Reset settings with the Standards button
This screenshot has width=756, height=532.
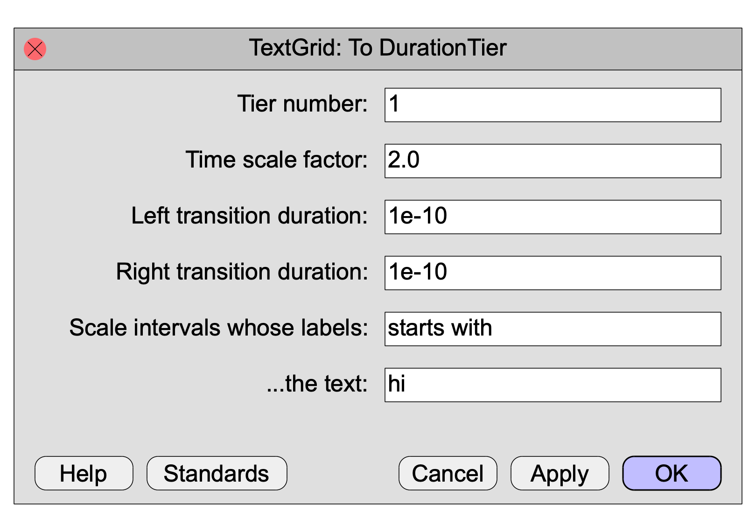click(217, 473)
